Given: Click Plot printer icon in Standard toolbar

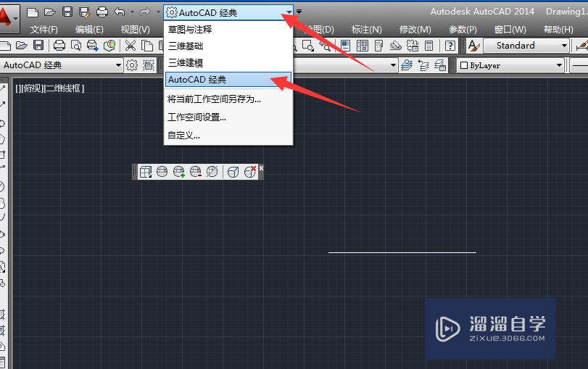Looking at the screenshot, I should pos(59,46).
